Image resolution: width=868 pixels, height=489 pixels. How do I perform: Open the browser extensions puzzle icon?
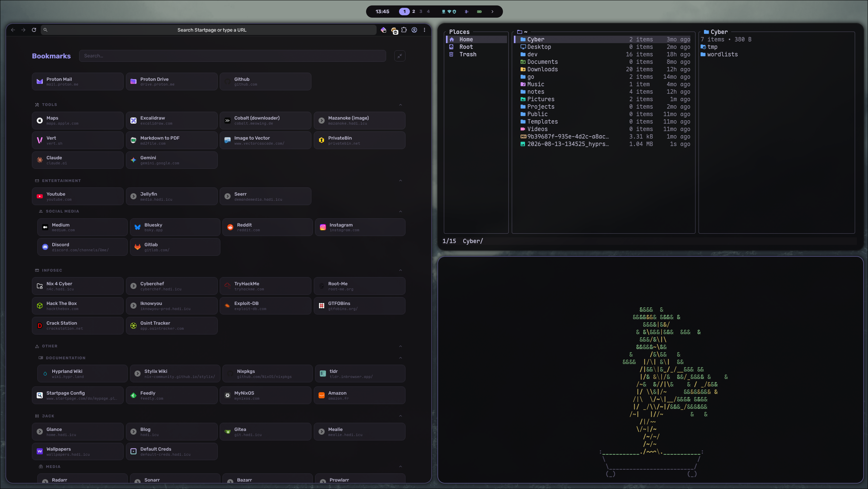click(404, 30)
